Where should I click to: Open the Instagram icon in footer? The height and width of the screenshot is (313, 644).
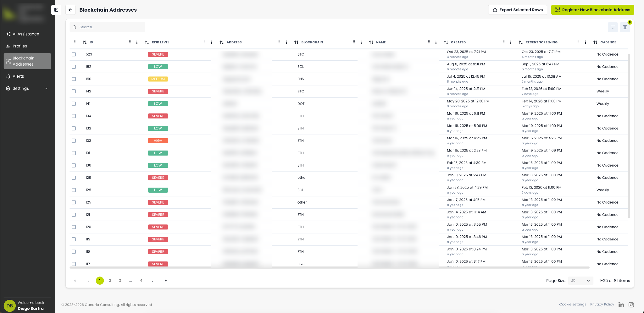tap(631, 305)
